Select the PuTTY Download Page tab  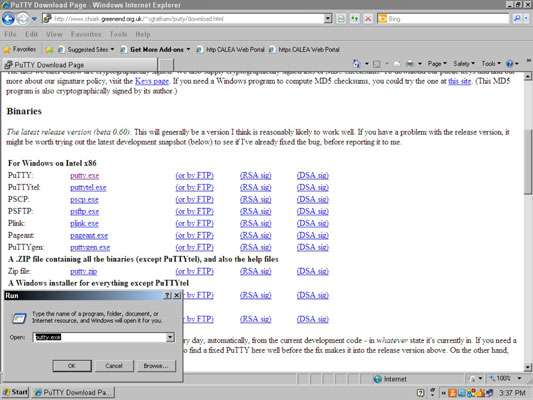[80, 65]
